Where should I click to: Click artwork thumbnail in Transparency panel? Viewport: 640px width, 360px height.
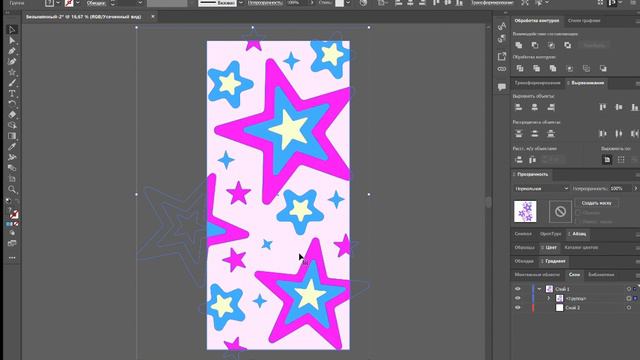pos(525,211)
